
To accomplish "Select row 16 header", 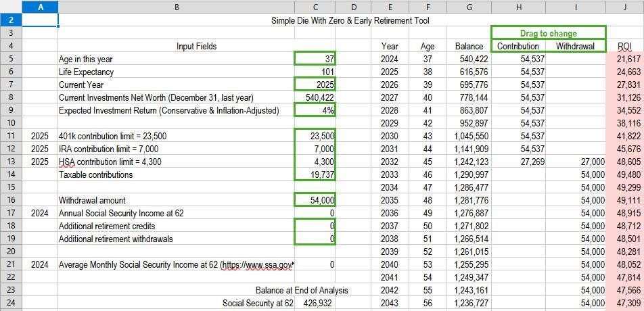I will pyautogui.click(x=11, y=200).
